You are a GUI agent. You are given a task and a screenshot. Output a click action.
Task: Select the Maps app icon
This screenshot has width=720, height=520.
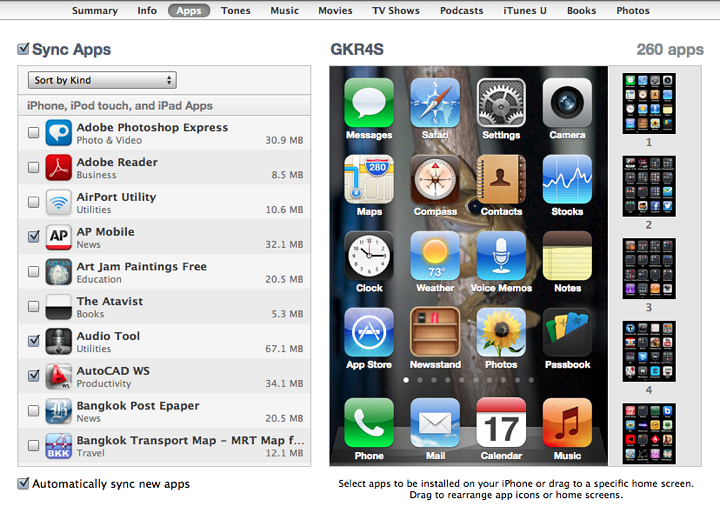pyautogui.click(x=369, y=179)
